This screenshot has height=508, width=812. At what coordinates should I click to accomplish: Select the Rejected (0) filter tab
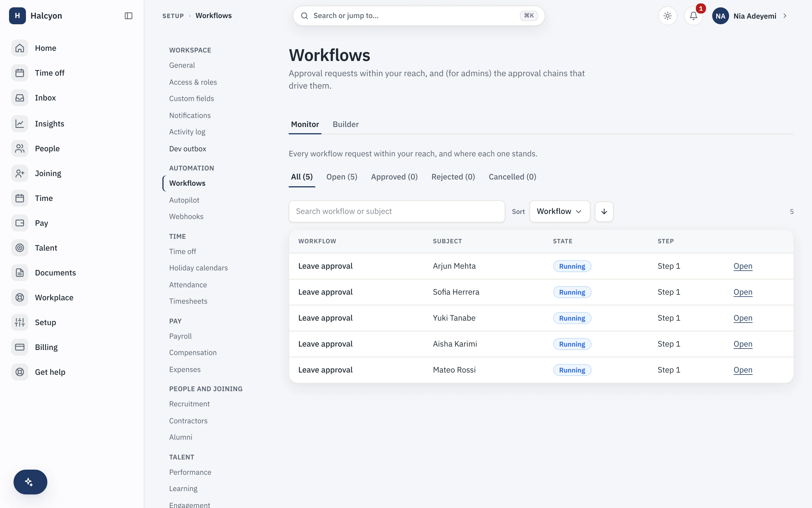click(x=453, y=177)
